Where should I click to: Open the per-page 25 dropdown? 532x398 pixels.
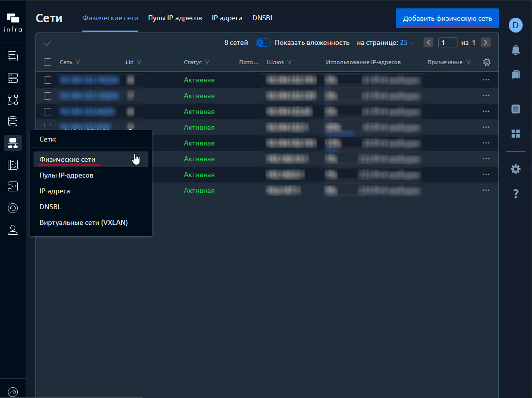coord(407,43)
